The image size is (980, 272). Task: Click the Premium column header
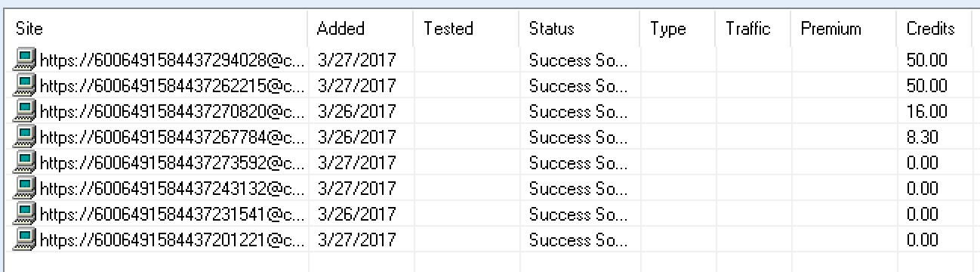tap(845, 29)
